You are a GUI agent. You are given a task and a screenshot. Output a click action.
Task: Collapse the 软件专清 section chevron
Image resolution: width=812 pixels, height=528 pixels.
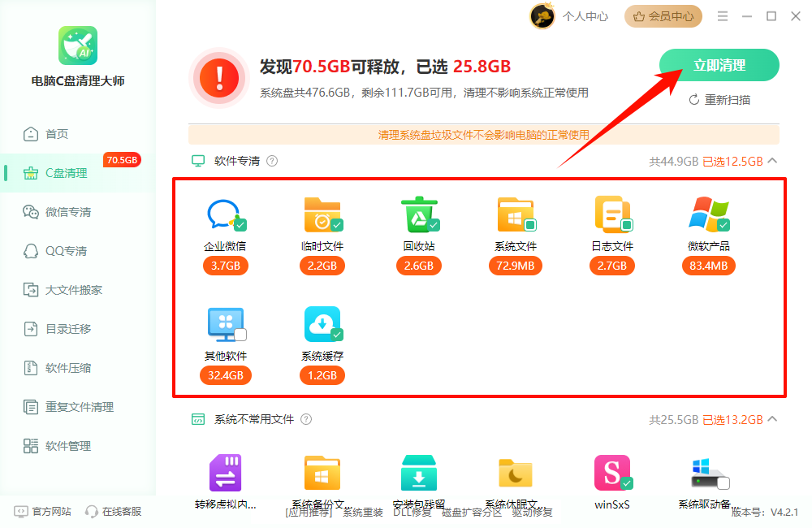(772, 161)
